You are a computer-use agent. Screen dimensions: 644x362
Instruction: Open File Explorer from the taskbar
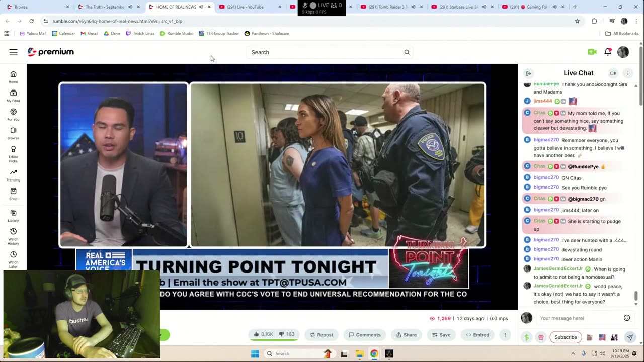pyautogui.click(x=359, y=353)
